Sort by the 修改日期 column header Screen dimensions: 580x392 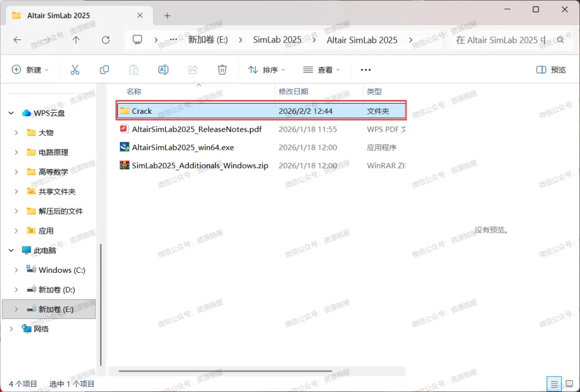click(293, 91)
